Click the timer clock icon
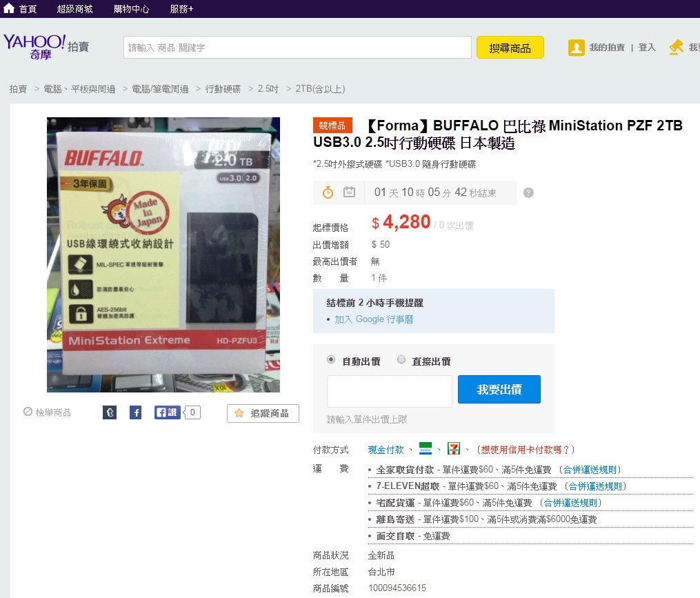 [328, 192]
